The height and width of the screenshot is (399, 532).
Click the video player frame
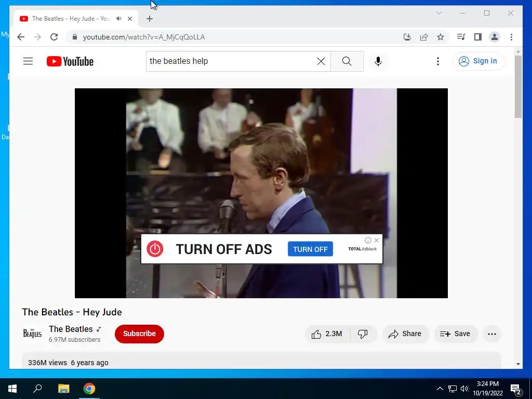(x=261, y=193)
